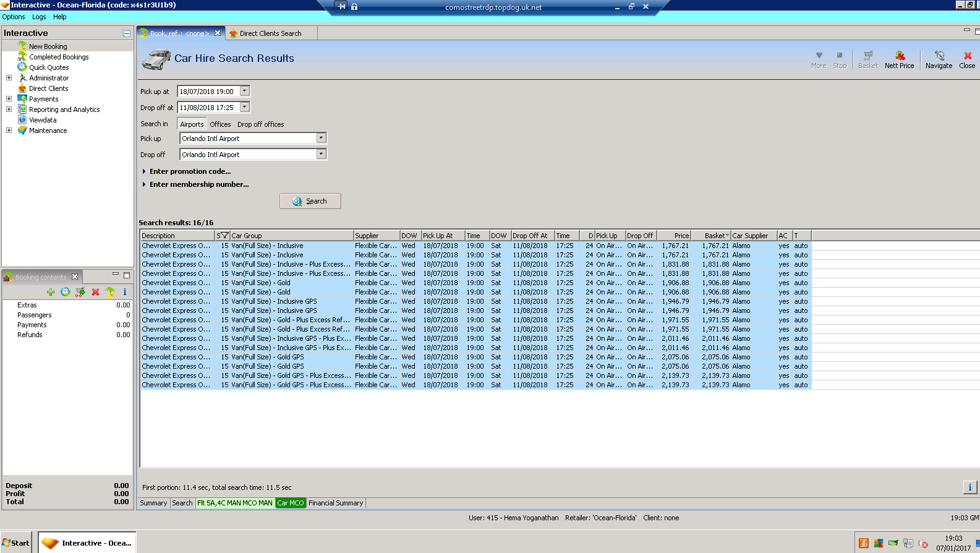Viewport: 980px width, 553px height.
Task: Select Drop off offices search-in tab
Action: 261,124
